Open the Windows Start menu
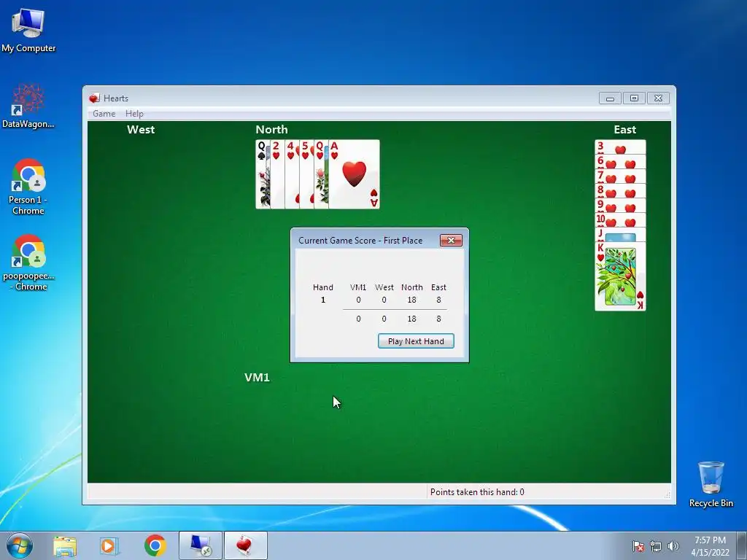Screen dimensions: 747x560 20,545
